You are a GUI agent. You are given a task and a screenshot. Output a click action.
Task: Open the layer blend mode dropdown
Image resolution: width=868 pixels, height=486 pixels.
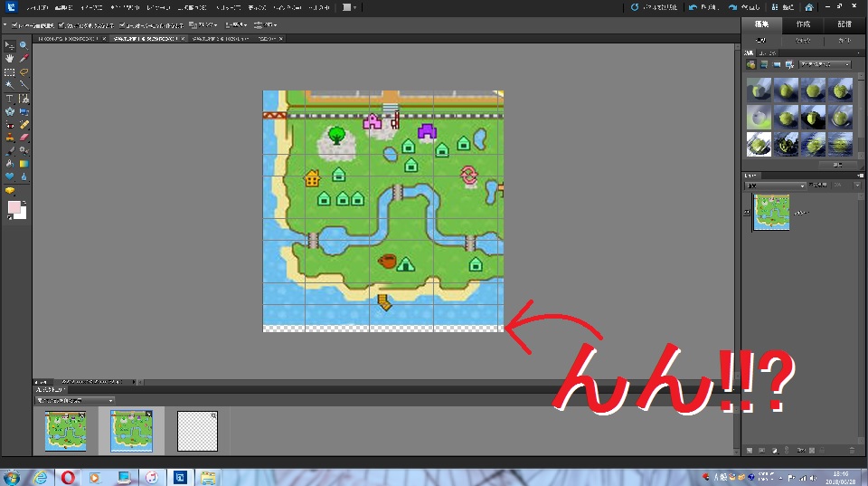click(x=776, y=186)
